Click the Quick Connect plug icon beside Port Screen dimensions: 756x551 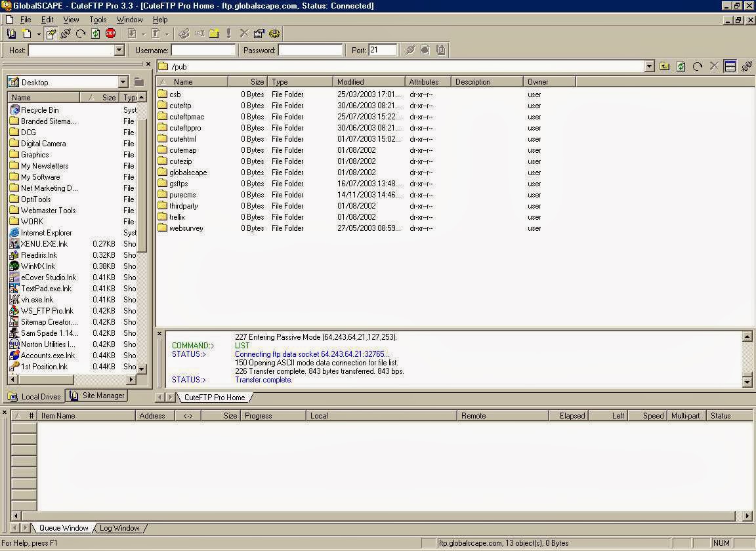(x=409, y=50)
